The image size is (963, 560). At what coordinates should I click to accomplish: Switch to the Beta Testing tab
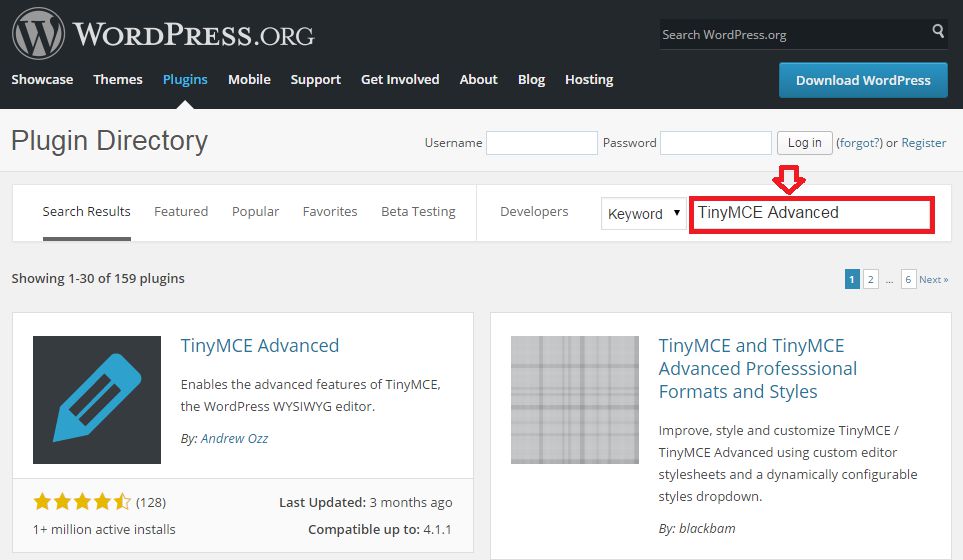[x=418, y=211]
